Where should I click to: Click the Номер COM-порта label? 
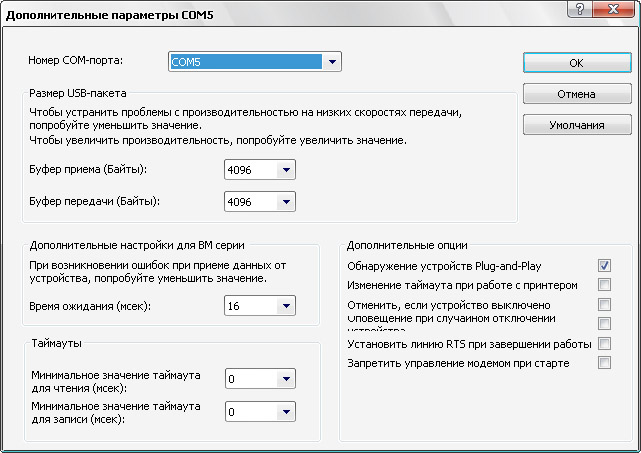tap(76, 61)
